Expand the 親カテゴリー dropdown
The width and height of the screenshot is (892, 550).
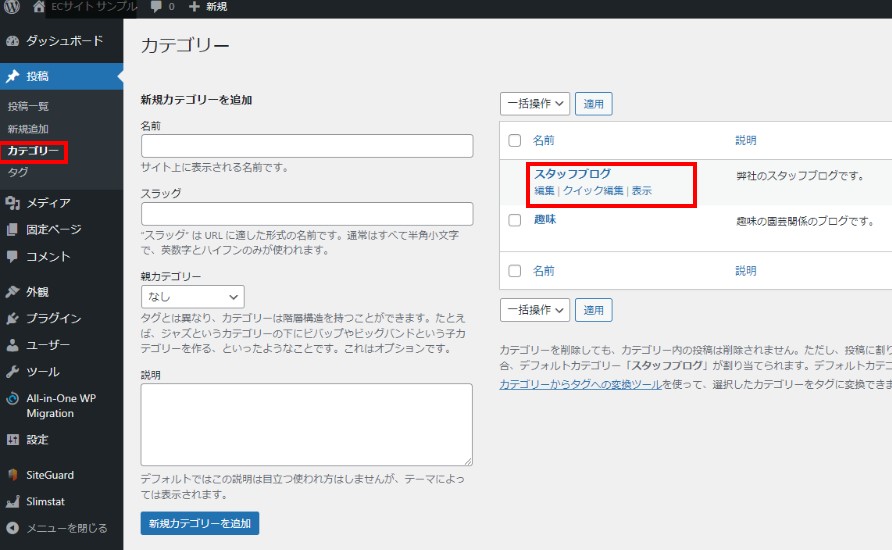[x=192, y=297]
